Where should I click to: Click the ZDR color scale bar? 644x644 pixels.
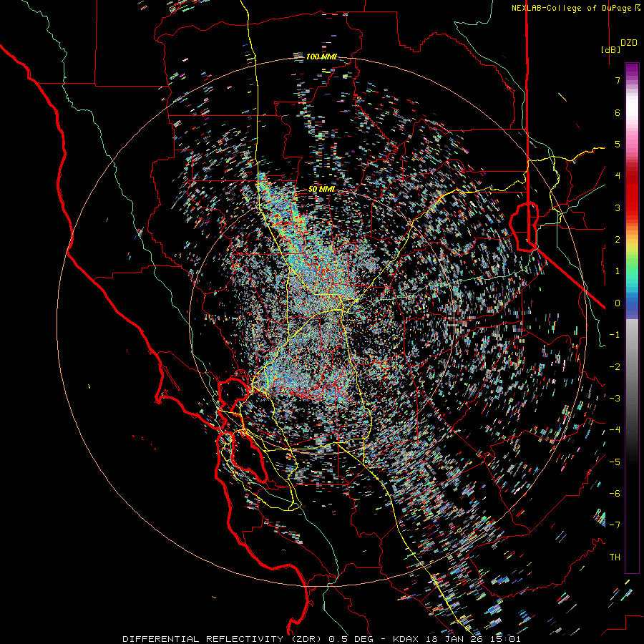(632, 318)
